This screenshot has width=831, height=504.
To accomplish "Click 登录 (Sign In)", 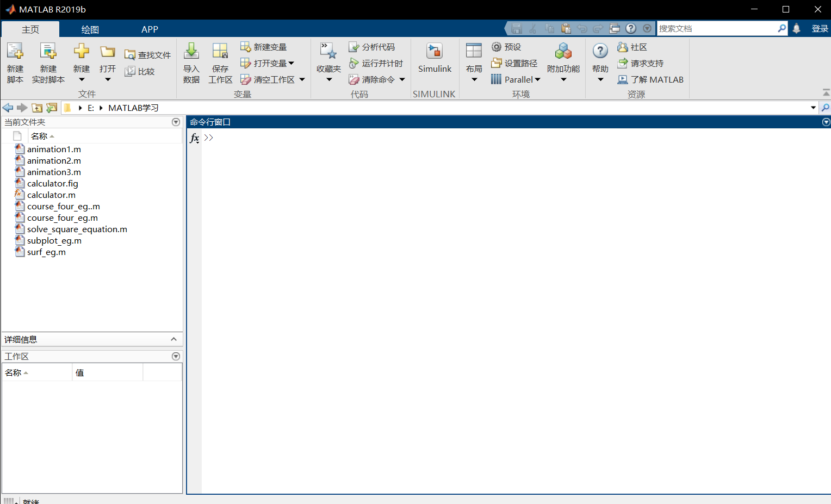I will pos(820,28).
